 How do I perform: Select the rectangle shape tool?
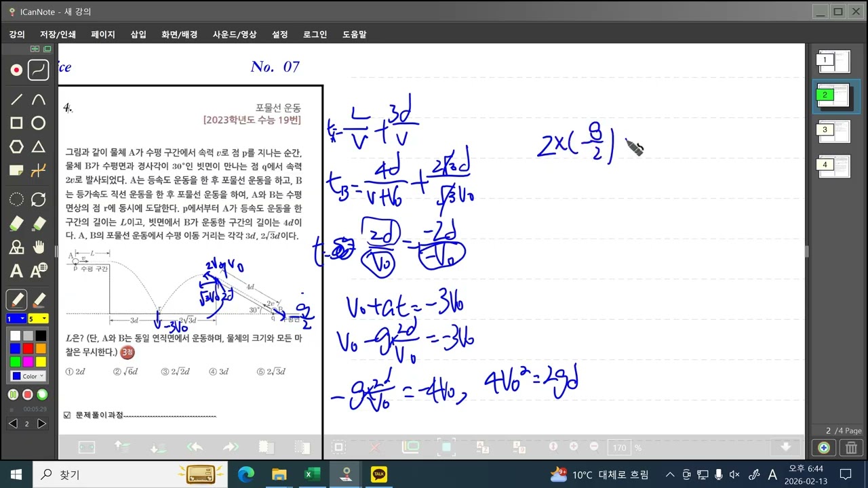(17, 123)
